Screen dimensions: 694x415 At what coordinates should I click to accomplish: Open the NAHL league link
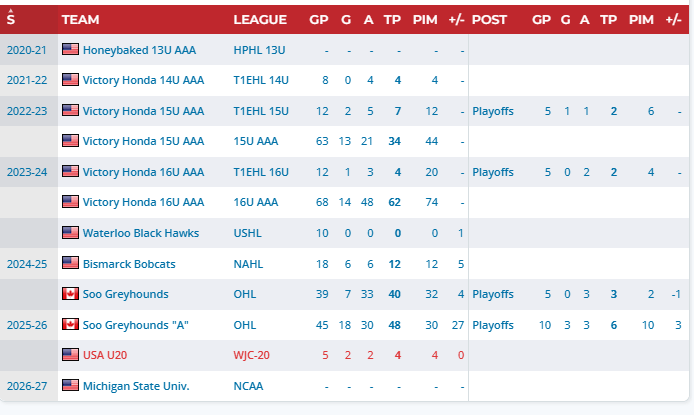tap(248, 264)
